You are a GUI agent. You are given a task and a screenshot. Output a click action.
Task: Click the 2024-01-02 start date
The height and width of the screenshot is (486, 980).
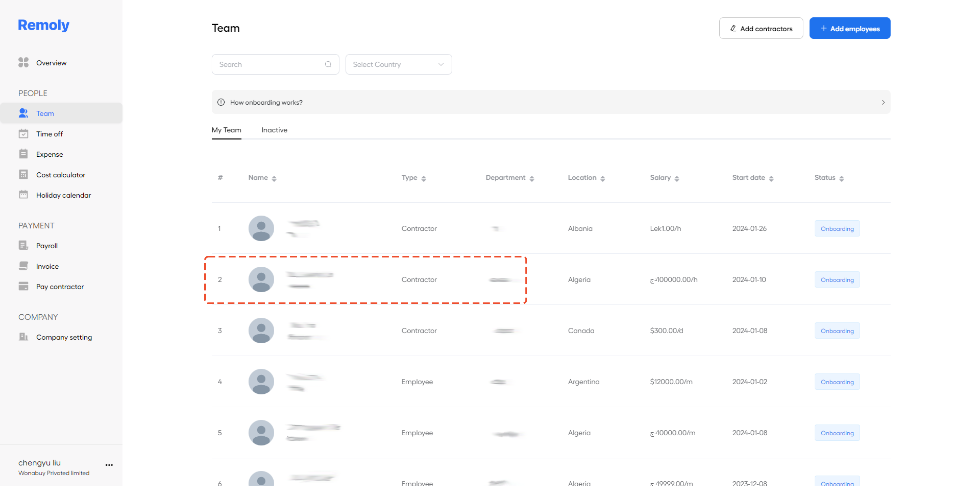point(749,382)
